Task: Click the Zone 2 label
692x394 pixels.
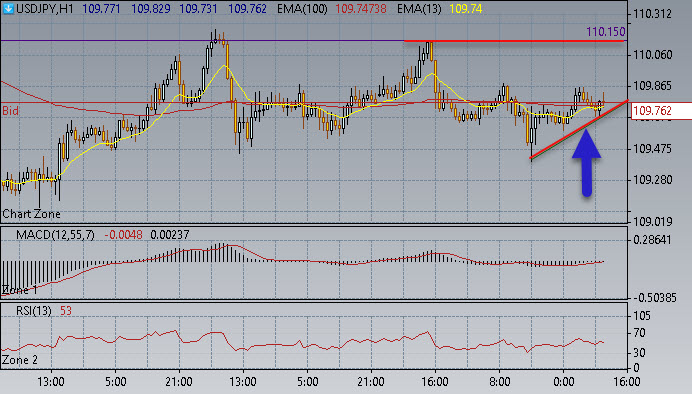Action: coord(19,360)
